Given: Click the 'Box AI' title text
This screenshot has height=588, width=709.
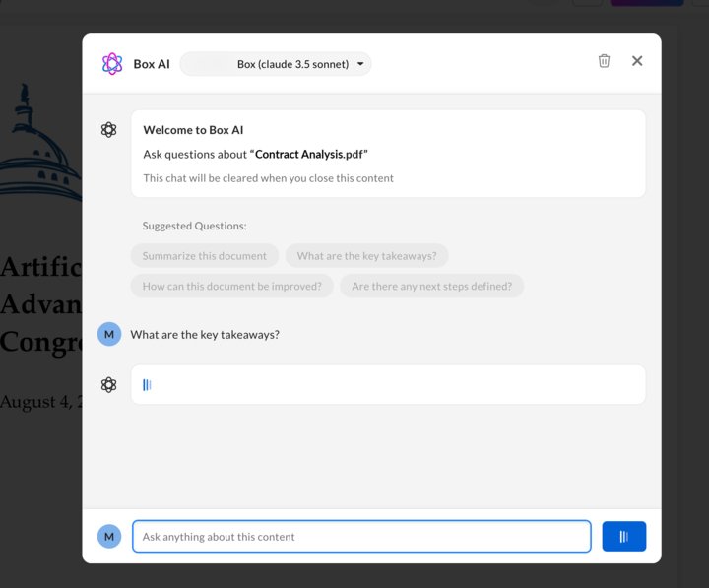Looking at the screenshot, I should (x=152, y=64).
